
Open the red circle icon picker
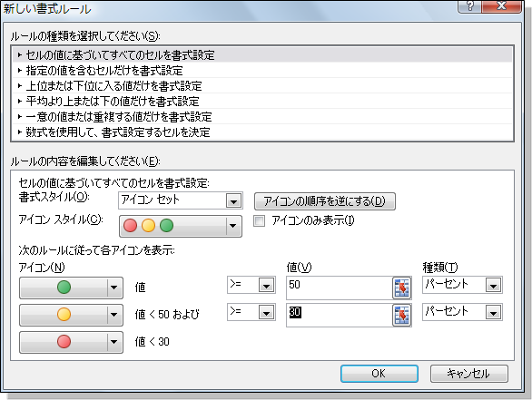pos(71,342)
